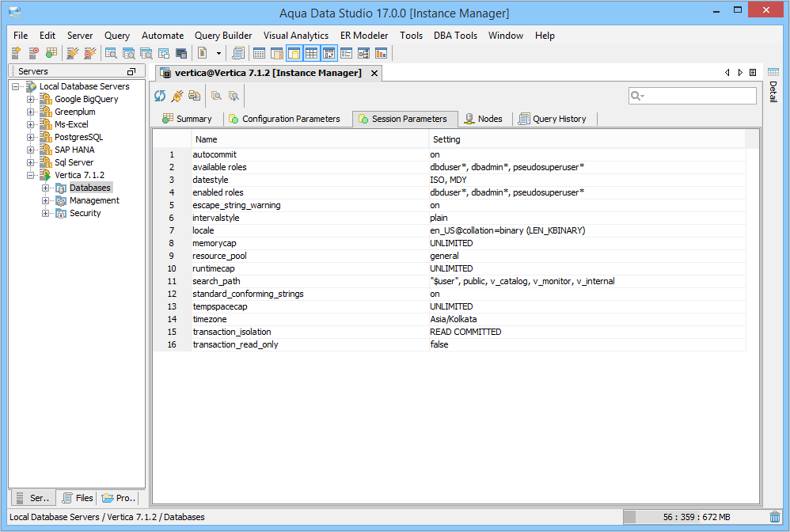Select the Asia/Kolkata timezone setting cell

coord(587,319)
